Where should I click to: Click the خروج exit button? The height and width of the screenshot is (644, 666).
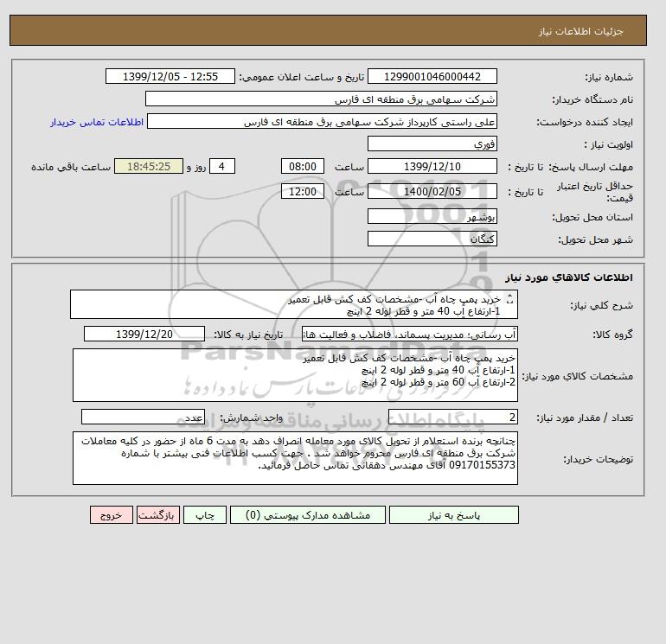(x=112, y=515)
